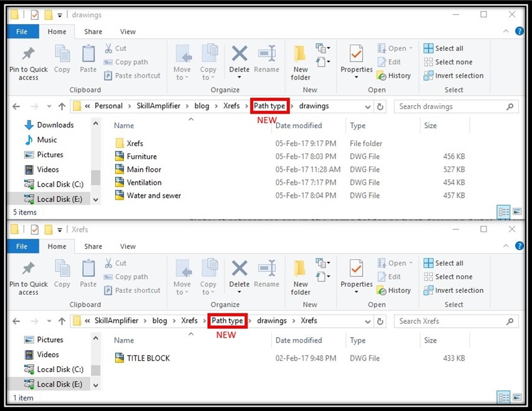Click SkillAmplifier breadcrumb in drawings window
The height and width of the screenshot is (411, 532).
tap(159, 106)
